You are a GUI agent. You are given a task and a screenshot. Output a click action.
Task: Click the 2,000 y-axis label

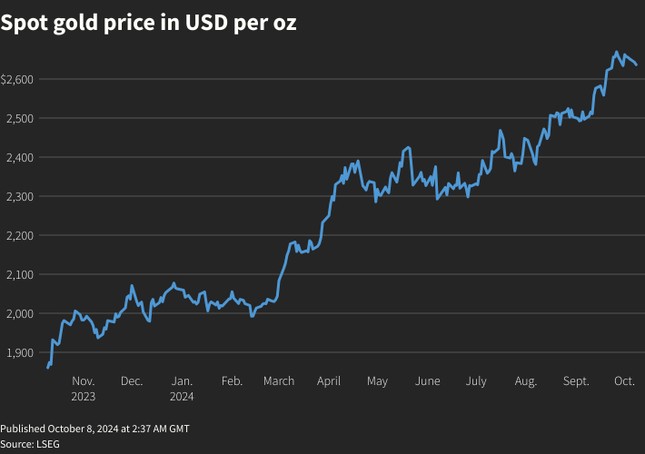[20, 313]
